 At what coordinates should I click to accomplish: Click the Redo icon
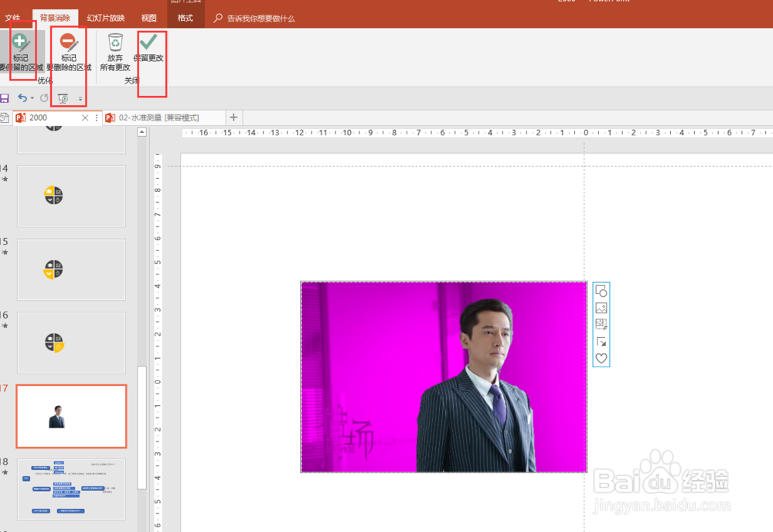44,98
